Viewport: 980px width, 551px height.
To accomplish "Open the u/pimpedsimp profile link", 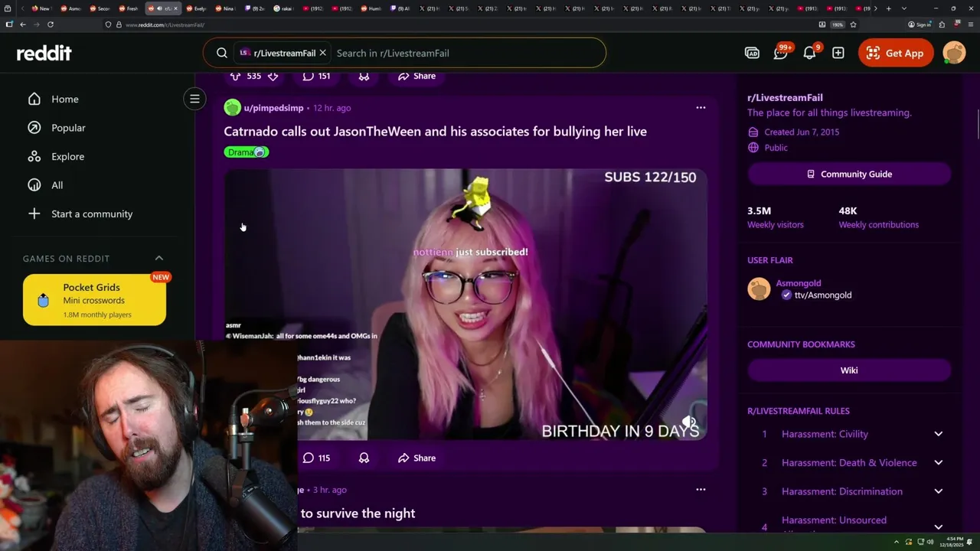I will (x=273, y=108).
